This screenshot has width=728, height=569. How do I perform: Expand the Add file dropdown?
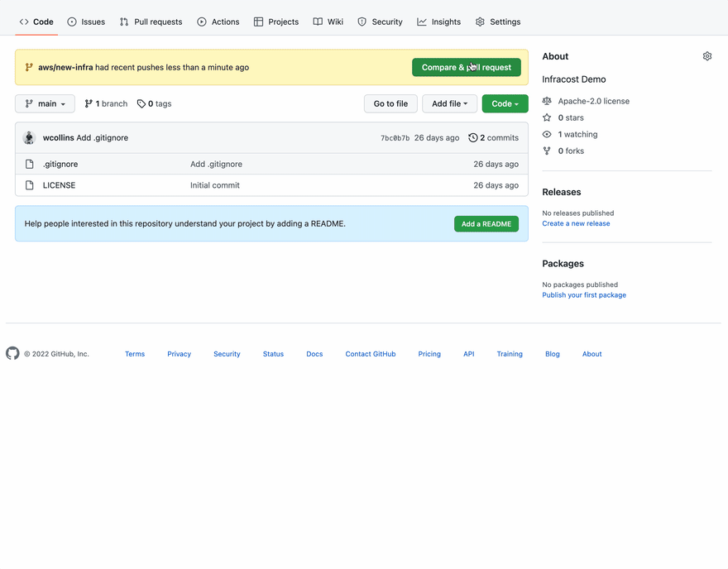click(x=449, y=103)
